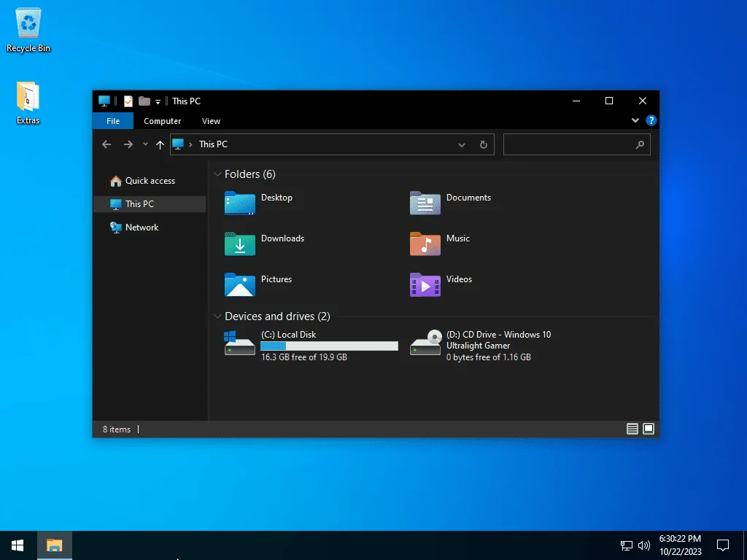Click the '8 items' status bar text

tap(117, 429)
